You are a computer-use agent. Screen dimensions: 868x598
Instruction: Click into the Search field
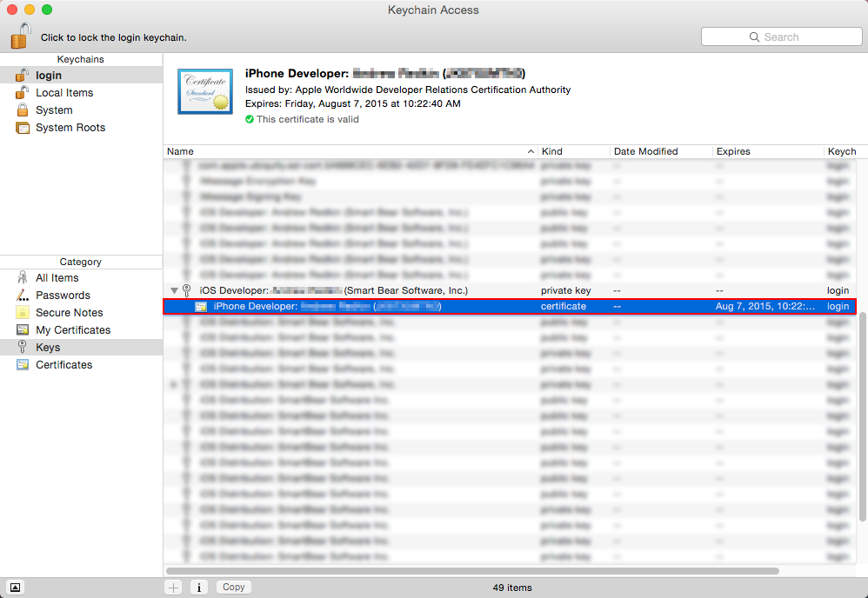point(781,37)
